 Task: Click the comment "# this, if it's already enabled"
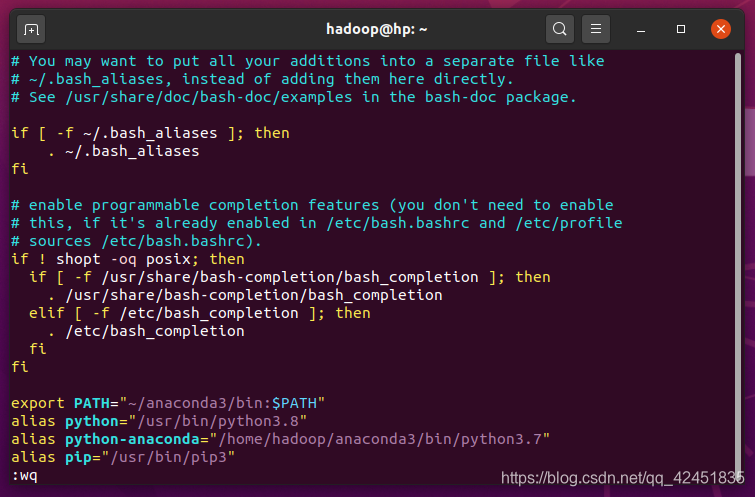(x=316, y=223)
